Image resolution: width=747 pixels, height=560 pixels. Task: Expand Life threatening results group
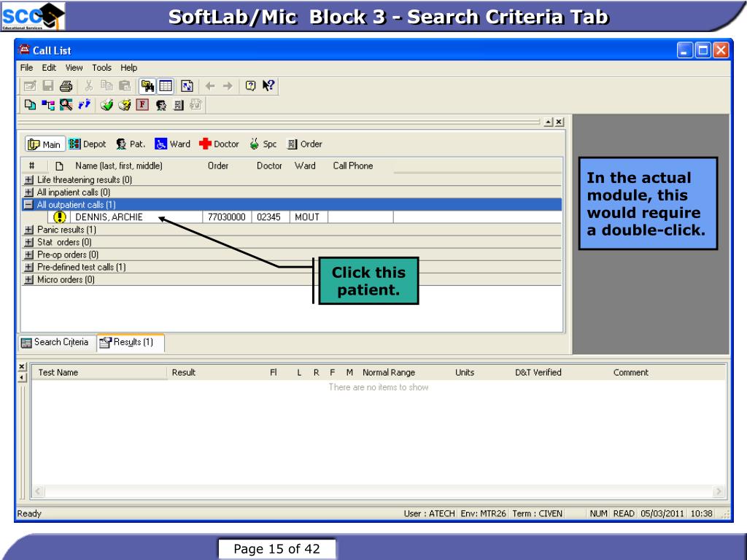(x=28, y=180)
